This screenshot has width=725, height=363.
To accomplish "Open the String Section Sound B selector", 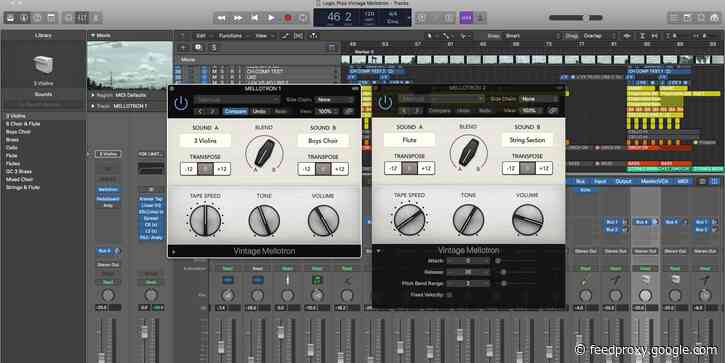I will pos(527,140).
